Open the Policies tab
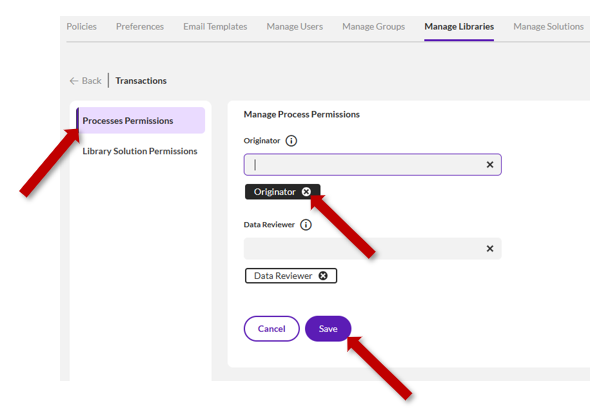Viewport: 610px width, 420px height. (81, 27)
